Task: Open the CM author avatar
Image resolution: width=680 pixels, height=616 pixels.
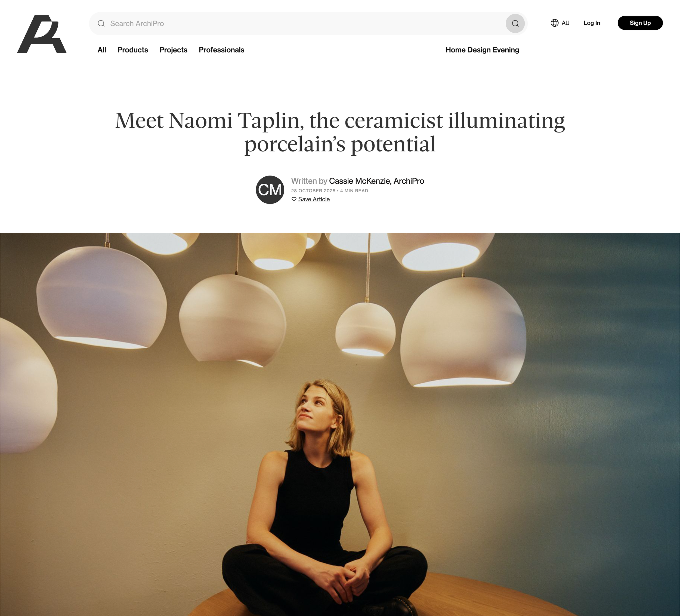Action: 270,190
